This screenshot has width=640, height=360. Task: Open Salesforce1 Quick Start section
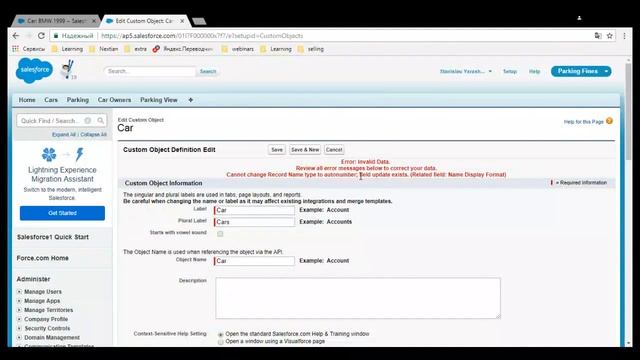click(53, 237)
